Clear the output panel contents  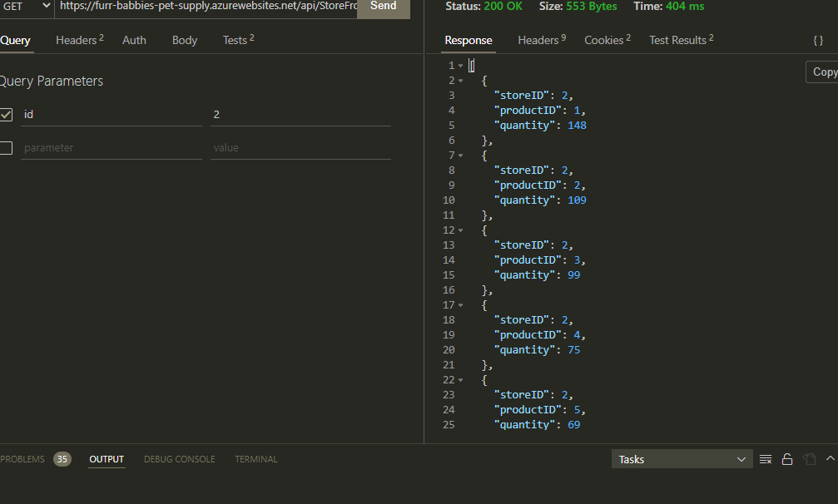pos(767,458)
